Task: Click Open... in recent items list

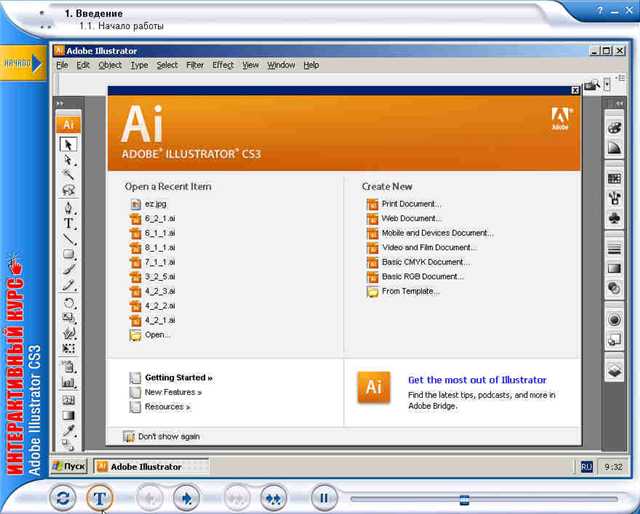Action: click(150, 335)
